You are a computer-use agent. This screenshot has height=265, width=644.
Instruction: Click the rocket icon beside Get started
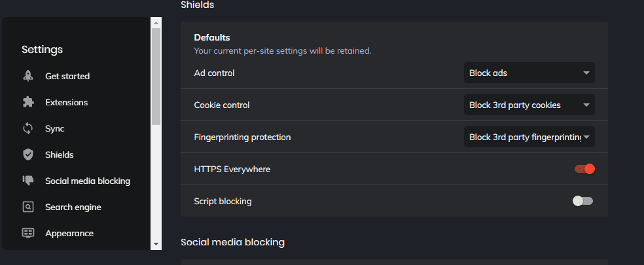click(x=28, y=76)
